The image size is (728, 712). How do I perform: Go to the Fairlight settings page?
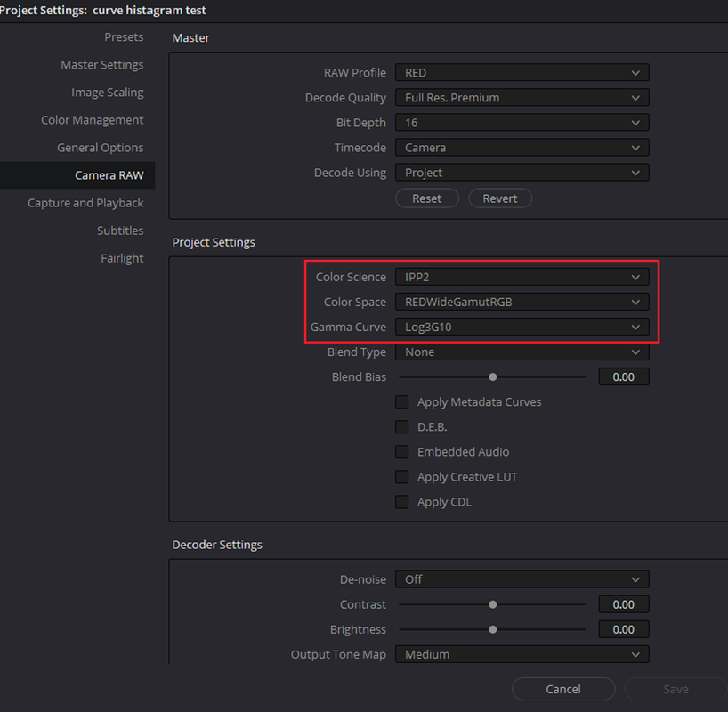(x=122, y=259)
